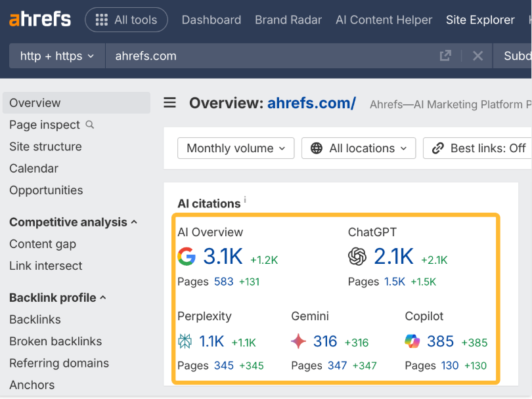Click the Gemini sparkle icon

coord(299,341)
